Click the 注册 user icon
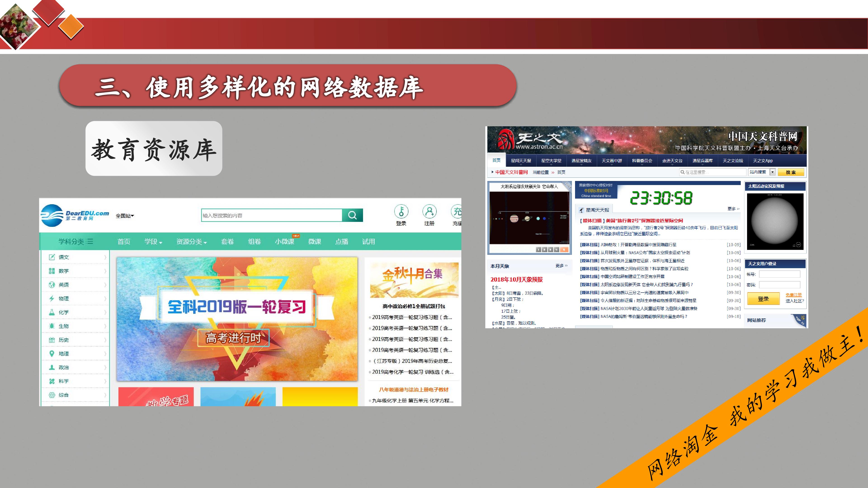 point(429,211)
